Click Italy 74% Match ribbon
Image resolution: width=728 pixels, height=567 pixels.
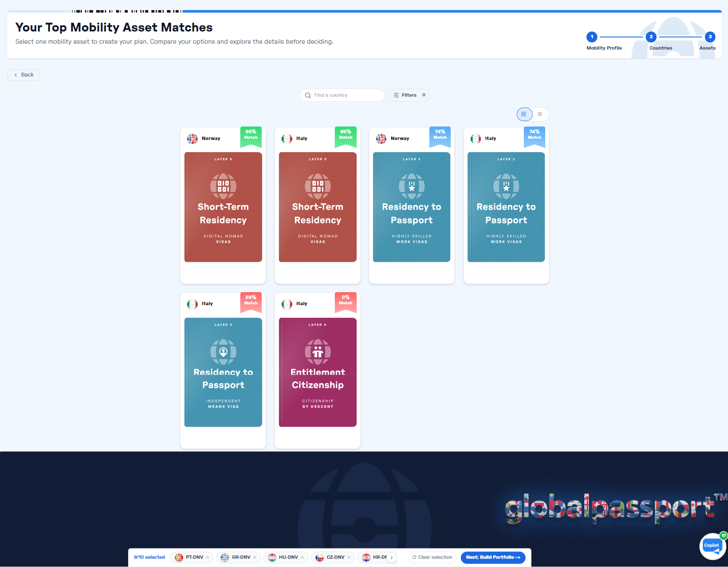pyautogui.click(x=534, y=137)
